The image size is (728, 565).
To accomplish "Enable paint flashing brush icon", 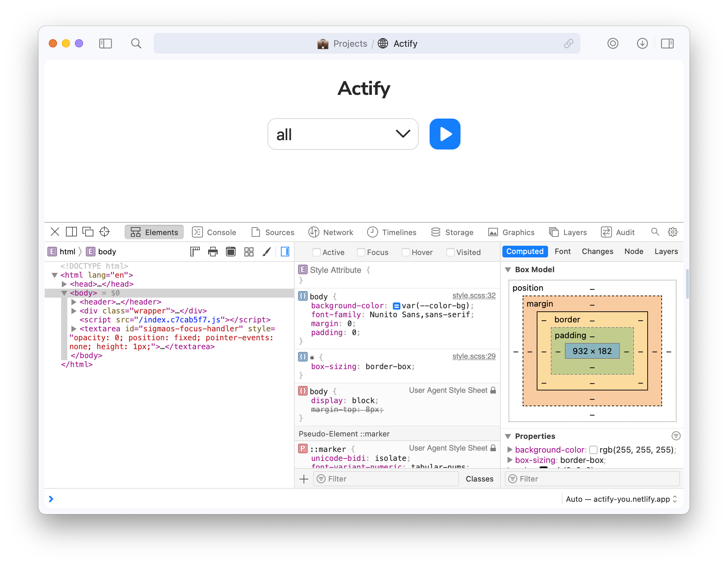I will coord(266,252).
